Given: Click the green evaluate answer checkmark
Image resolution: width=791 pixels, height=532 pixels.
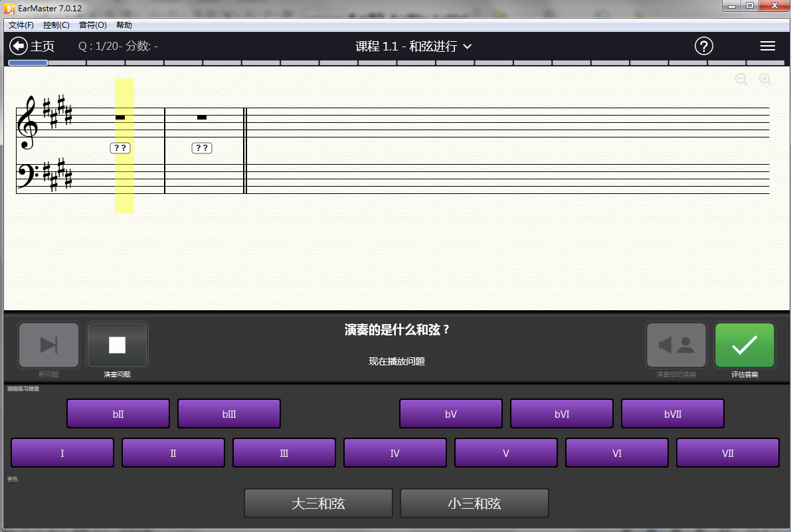Looking at the screenshot, I should click(x=745, y=345).
